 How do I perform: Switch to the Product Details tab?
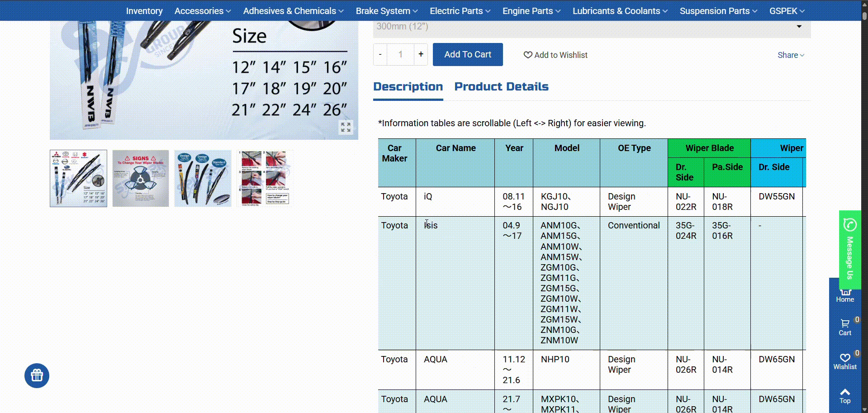pos(501,87)
